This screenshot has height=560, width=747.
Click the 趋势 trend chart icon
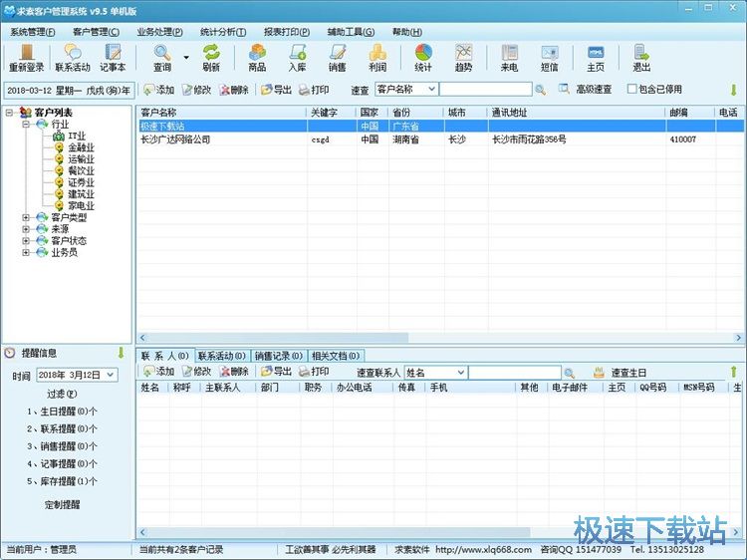point(464,58)
